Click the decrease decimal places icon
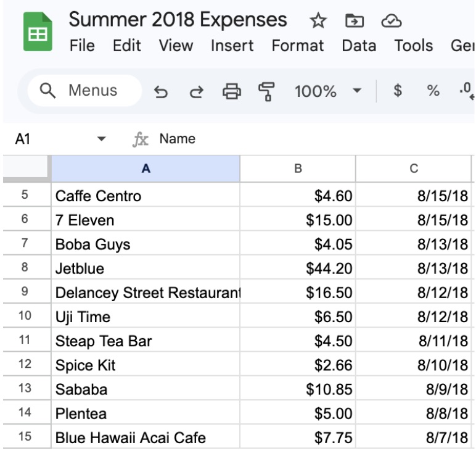 click(x=467, y=91)
